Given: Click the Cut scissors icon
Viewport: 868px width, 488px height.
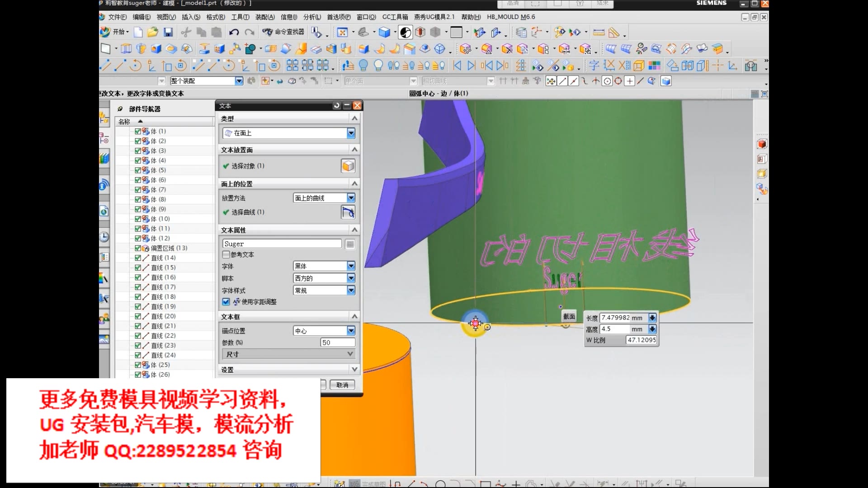Looking at the screenshot, I should click(x=186, y=32).
